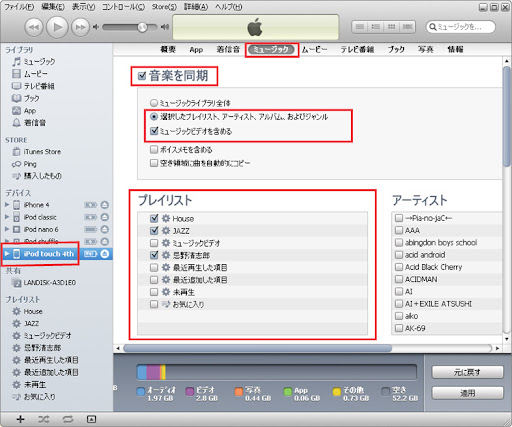Switch to ムービー tab
The width and height of the screenshot is (512, 427).
314,50
